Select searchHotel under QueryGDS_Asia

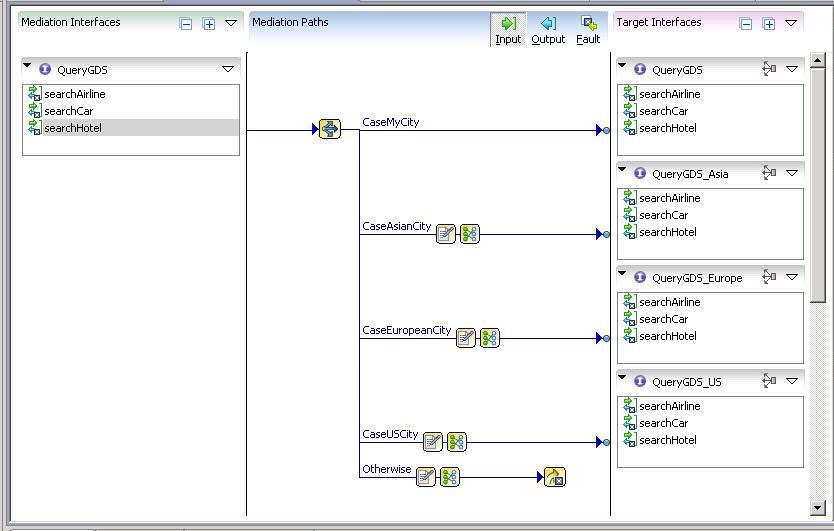coord(668,233)
